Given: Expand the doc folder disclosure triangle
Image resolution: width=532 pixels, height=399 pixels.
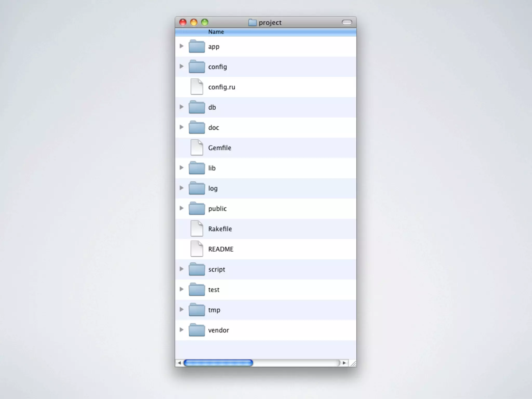Looking at the screenshot, I should (182, 127).
